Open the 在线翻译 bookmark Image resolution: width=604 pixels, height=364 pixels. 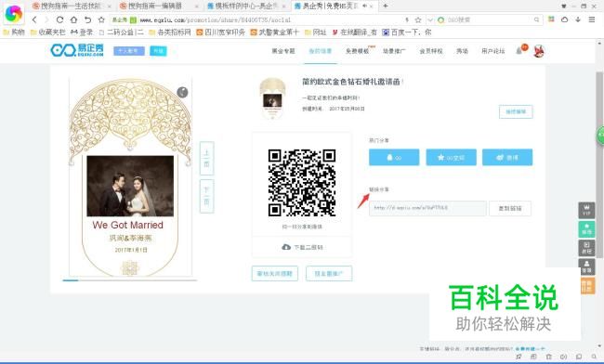pos(354,32)
